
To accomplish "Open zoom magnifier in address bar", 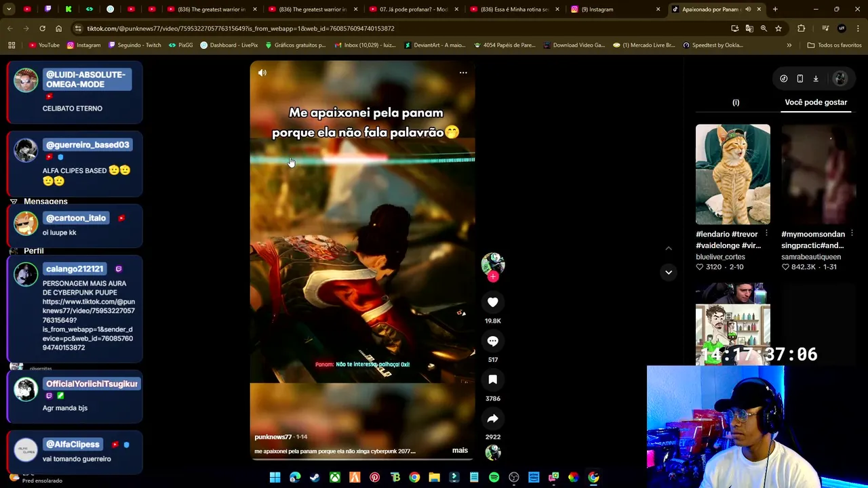I will [764, 28].
